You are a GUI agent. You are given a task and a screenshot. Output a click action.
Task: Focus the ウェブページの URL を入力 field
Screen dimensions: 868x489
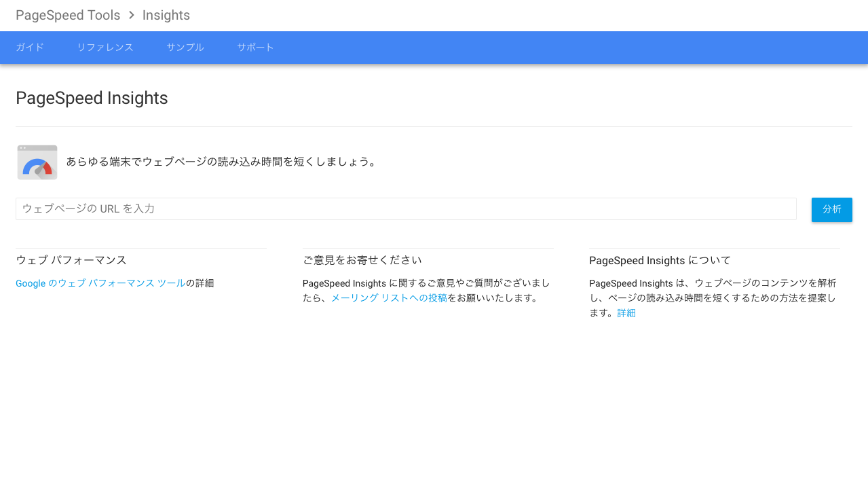(x=406, y=209)
